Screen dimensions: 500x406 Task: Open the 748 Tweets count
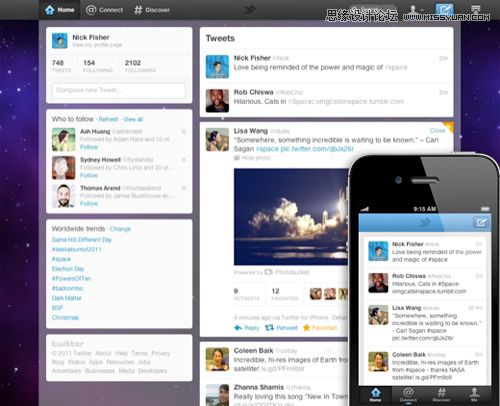(x=61, y=66)
